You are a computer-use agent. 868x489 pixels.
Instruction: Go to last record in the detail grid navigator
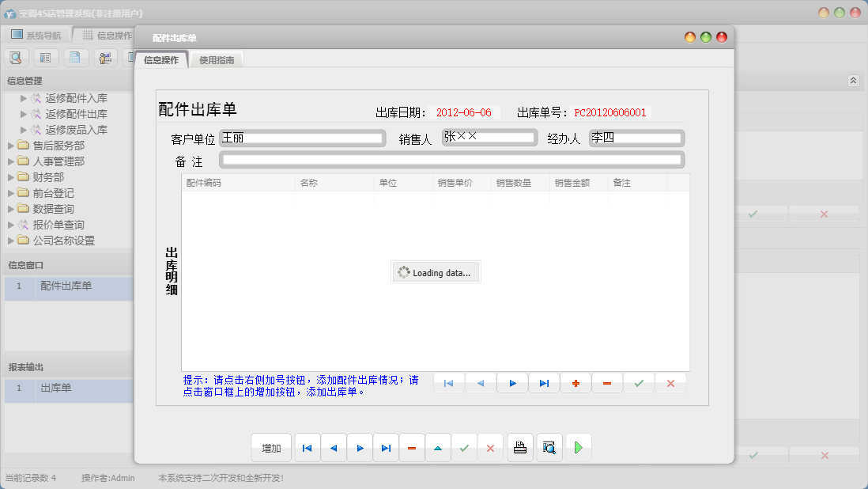click(544, 384)
